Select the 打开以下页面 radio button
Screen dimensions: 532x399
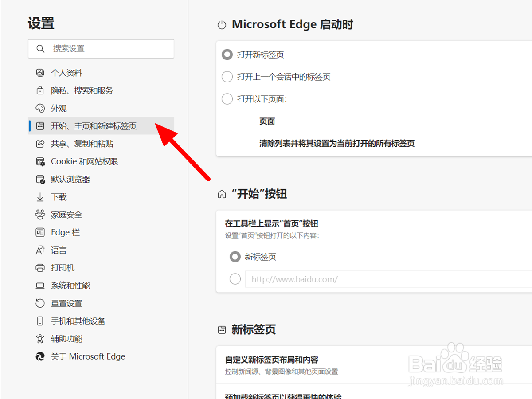227,99
